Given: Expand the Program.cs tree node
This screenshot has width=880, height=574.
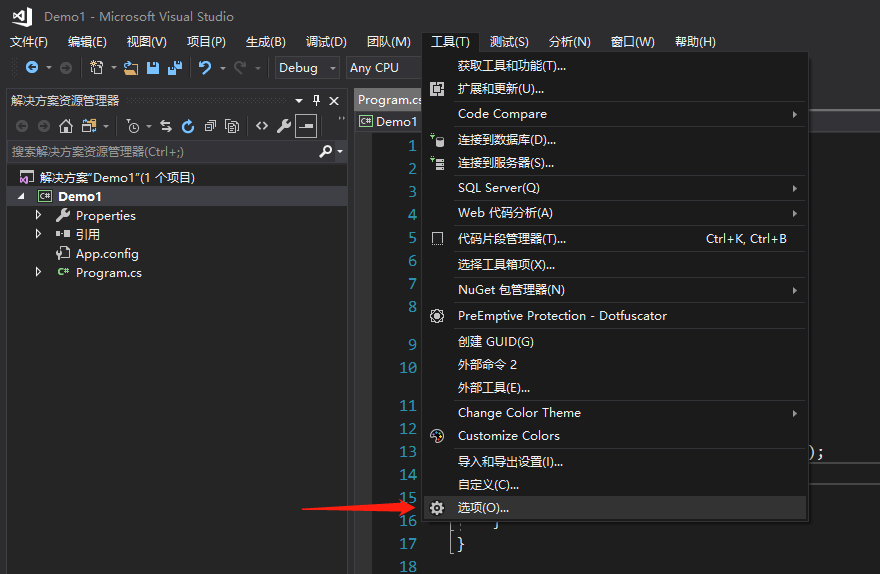Looking at the screenshot, I should click(x=38, y=272).
